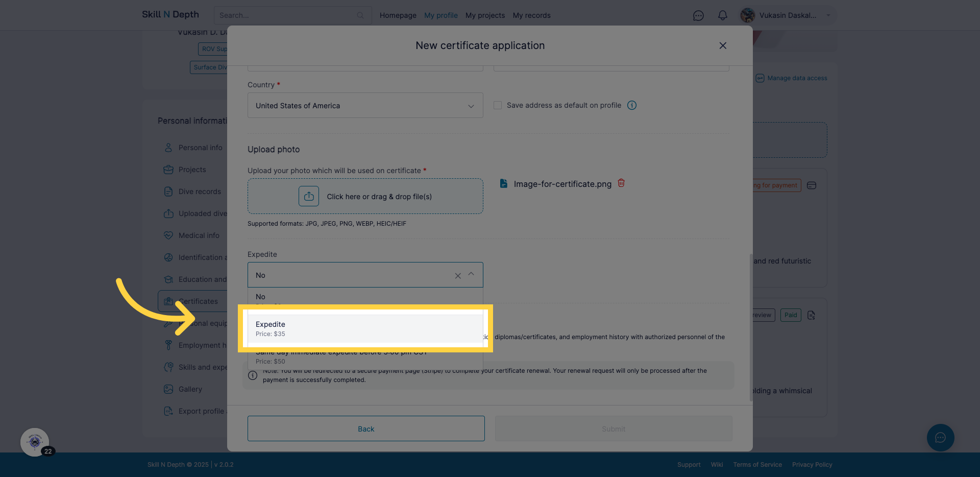Click the dialog vertical scrollbar

coord(750,327)
